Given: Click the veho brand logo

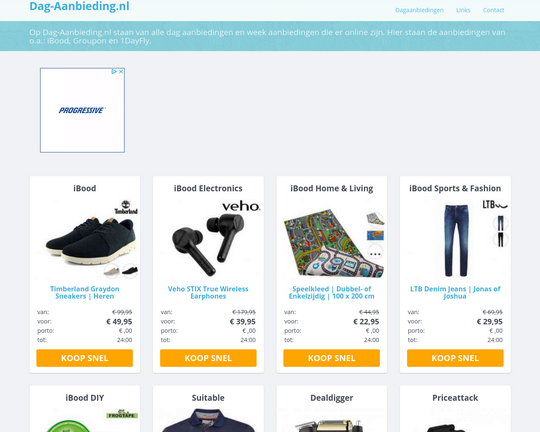Looking at the screenshot, I should (241, 206).
